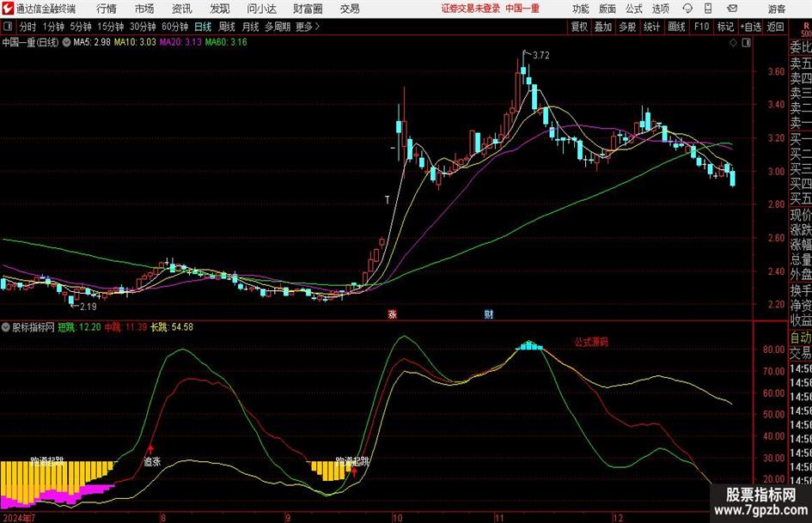812x523 pixels.
Task: Click the MA60: 3.16 label
Action: (226, 42)
